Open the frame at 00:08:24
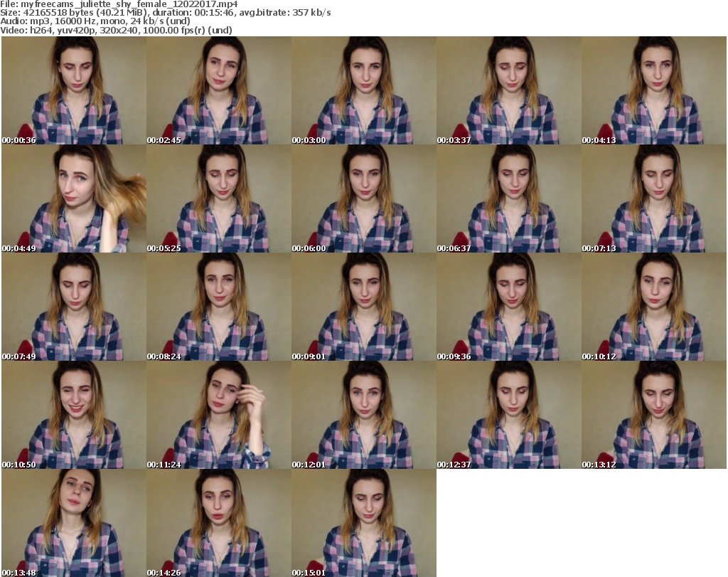The image size is (728, 577). 219,307
